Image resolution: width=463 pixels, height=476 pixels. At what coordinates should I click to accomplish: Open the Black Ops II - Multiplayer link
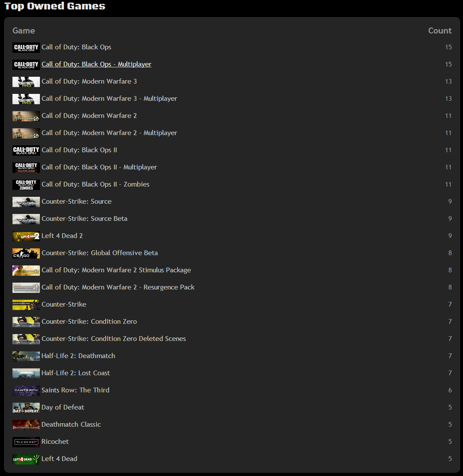click(x=99, y=167)
